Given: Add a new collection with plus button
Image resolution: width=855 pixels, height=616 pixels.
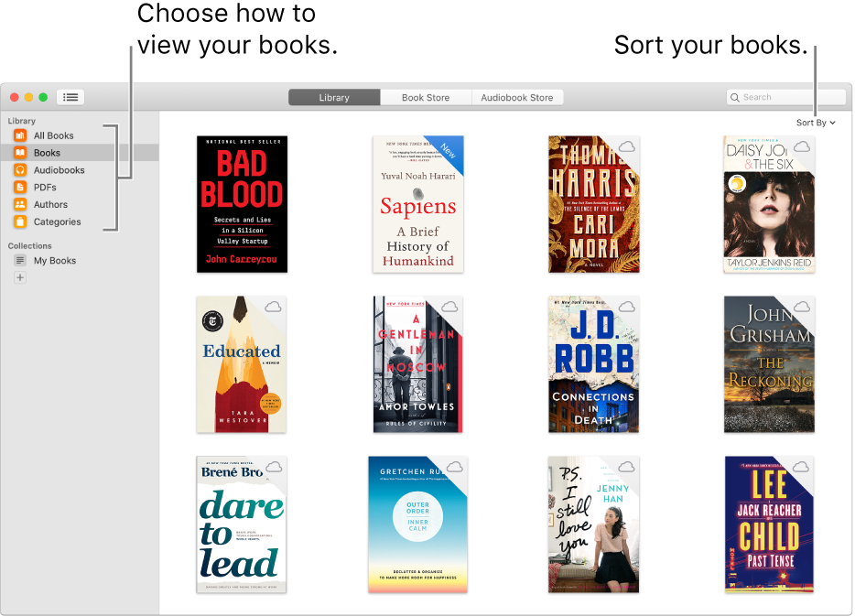Looking at the screenshot, I should (x=20, y=277).
